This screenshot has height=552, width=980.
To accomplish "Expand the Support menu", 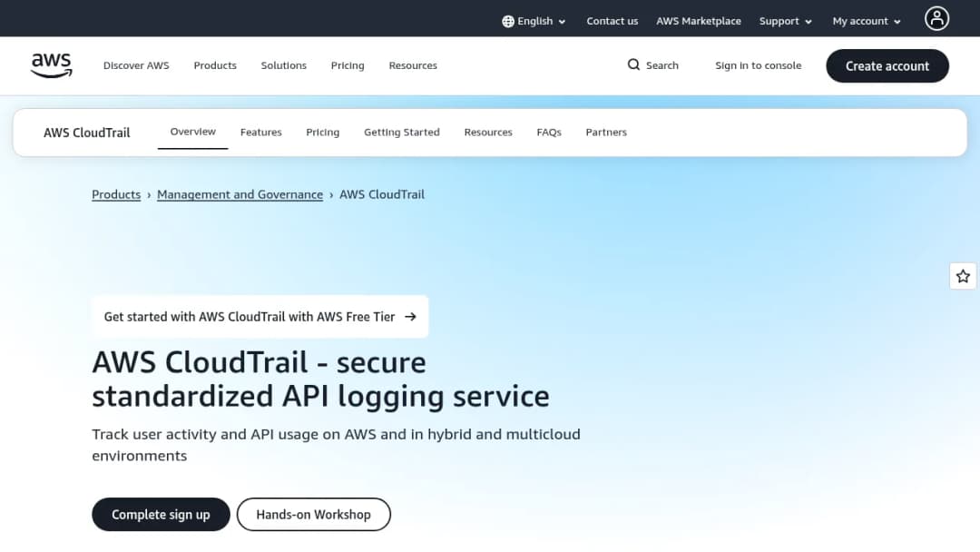I will pos(786,21).
